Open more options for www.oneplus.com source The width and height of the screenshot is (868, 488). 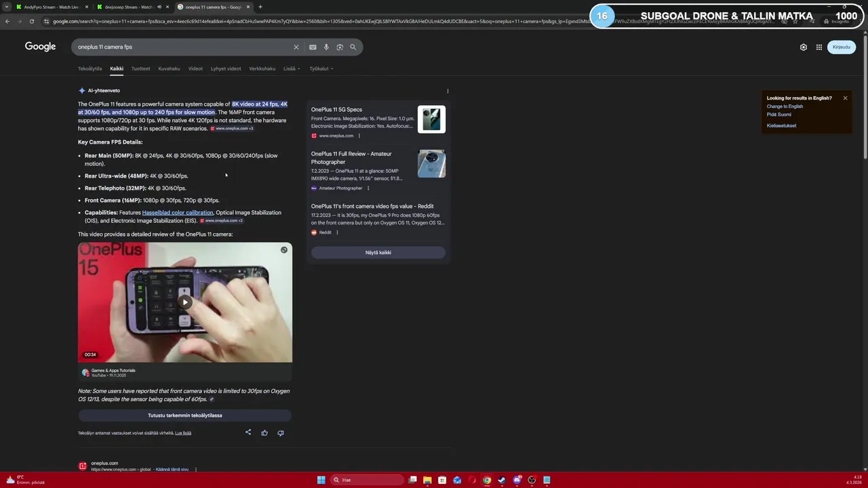tap(359, 136)
